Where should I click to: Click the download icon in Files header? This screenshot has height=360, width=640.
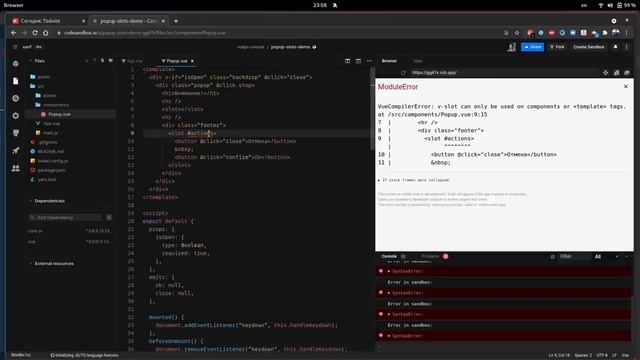coord(87,60)
